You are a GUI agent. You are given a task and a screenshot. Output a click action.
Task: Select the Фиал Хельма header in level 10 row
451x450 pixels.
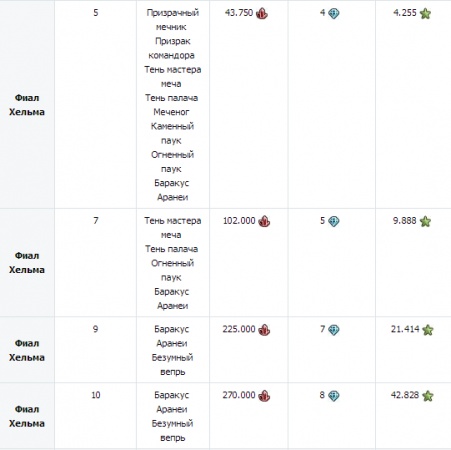27,416
